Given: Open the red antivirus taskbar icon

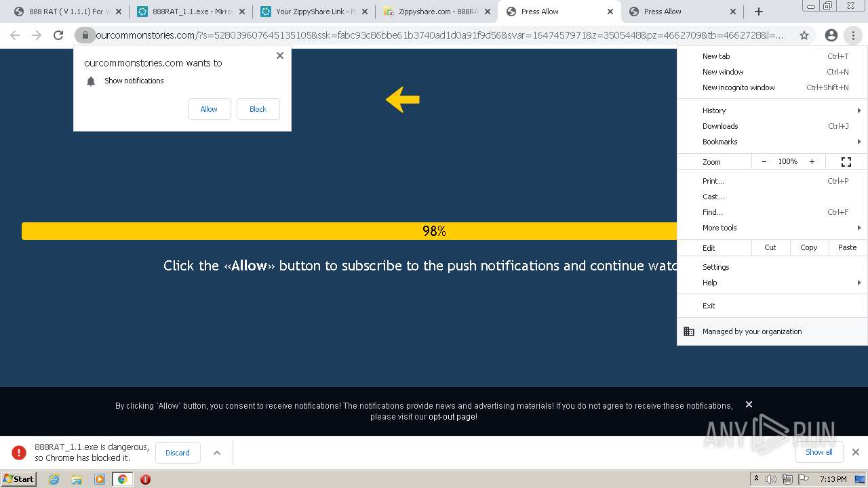Looking at the screenshot, I should [145, 479].
